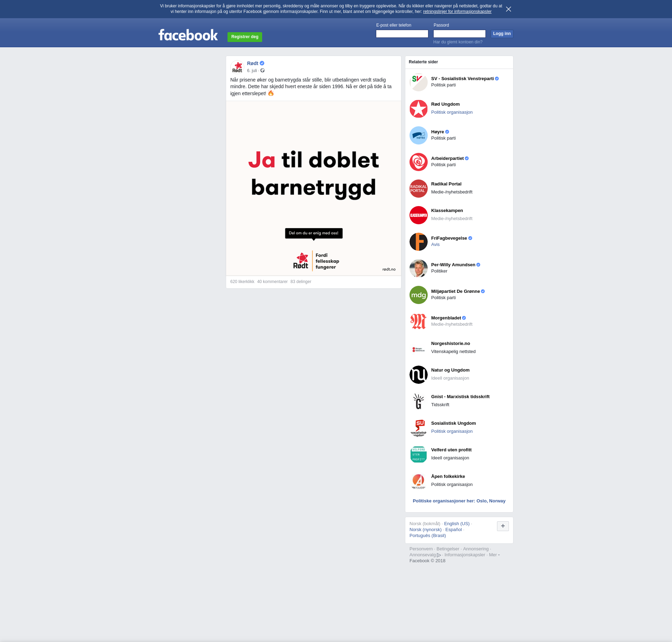
Task: Open the 40 kommentarer link
Action: 272,282
